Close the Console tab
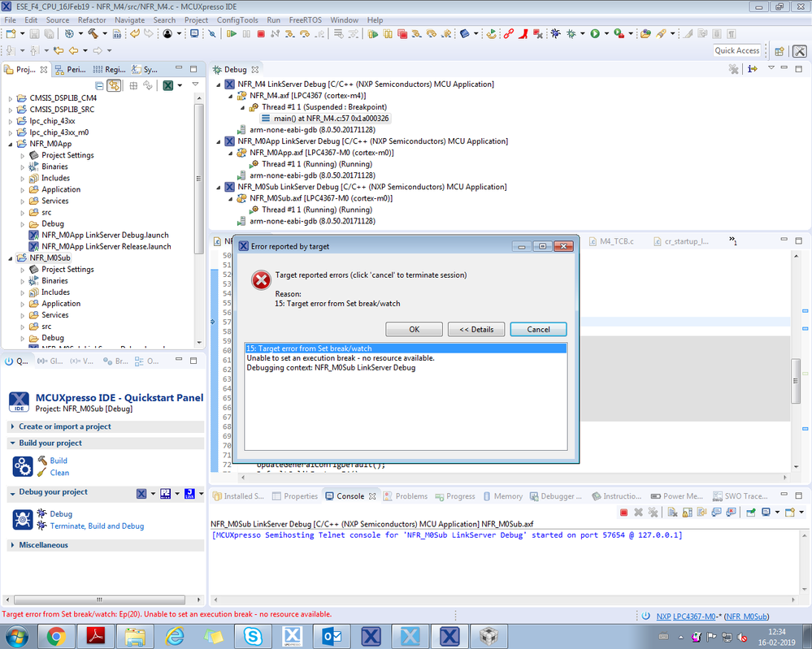 372,495
